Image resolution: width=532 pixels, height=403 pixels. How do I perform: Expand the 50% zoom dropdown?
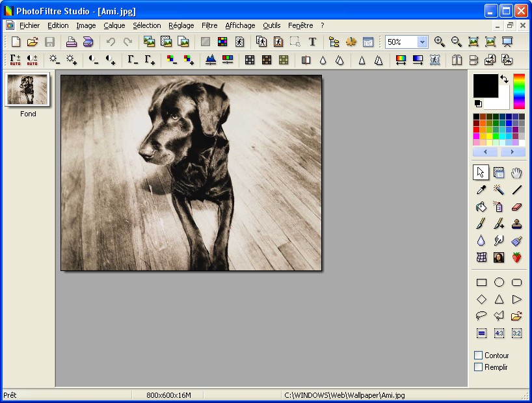[x=422, y=42]
